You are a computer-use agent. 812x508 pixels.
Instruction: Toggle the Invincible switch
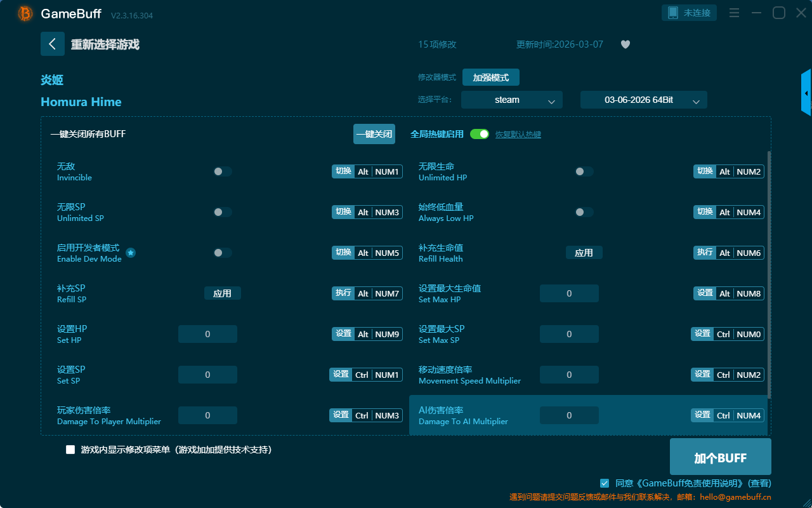pyautogui.click(x=222, y=171)
